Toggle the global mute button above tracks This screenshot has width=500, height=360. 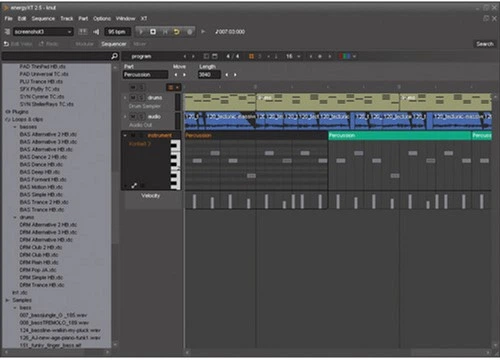[x=133, y=87]
